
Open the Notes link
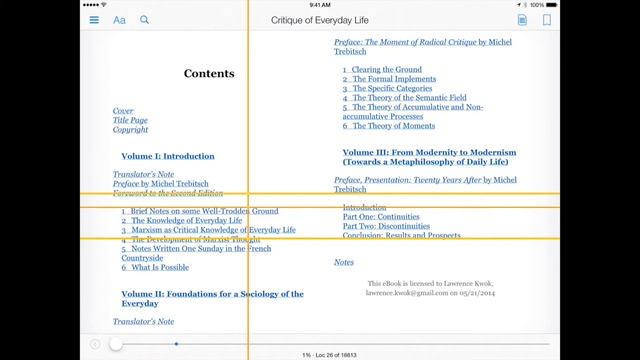click(x=344, y=262)
